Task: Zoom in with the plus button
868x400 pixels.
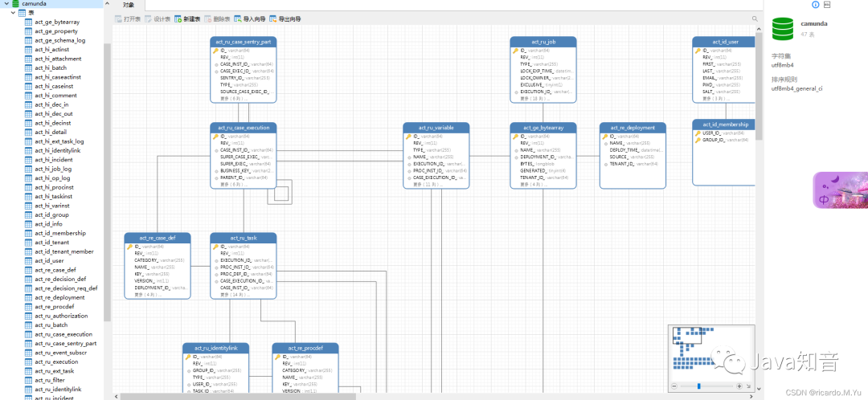Action: [740, 386]
